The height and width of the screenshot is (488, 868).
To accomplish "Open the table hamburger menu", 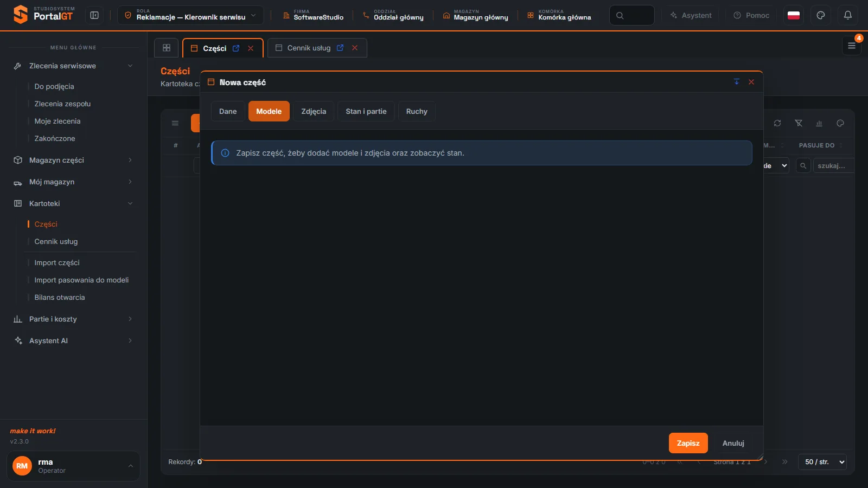I will pyautogui.click(x=175, y=123).
